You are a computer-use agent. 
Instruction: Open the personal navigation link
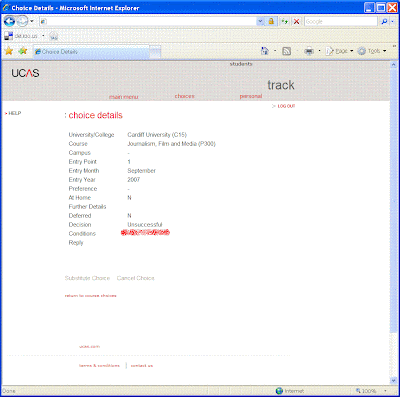pyautogui.click(x=251, y=96)
